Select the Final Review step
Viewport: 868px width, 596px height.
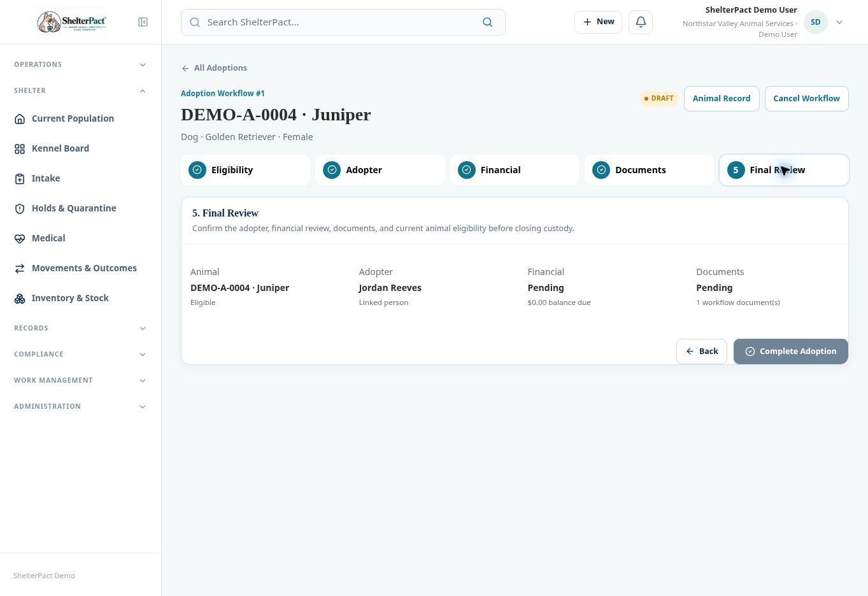tap(784, 170)
